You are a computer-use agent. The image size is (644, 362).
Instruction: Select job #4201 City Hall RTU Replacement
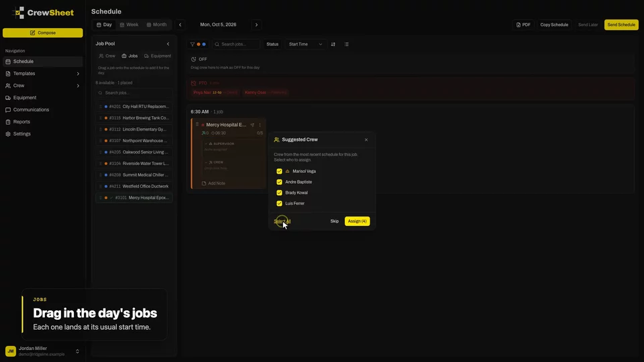134,107
